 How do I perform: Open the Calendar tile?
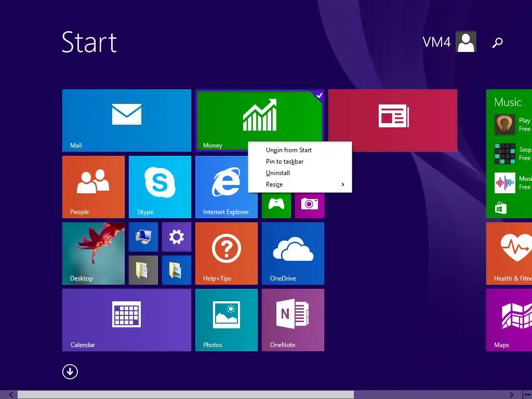127,320
